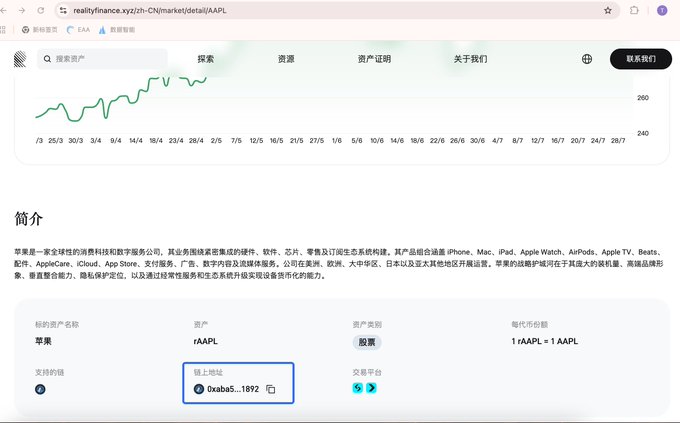Click the 28/7 date label on chart
The width and height of the screenshot is (680, 423).
[618, 141]
